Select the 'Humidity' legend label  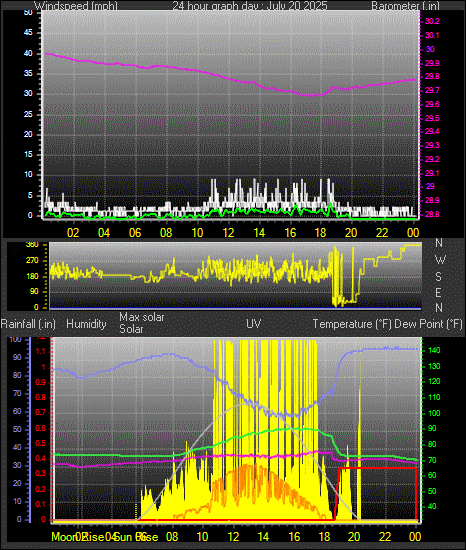point(86,324)
